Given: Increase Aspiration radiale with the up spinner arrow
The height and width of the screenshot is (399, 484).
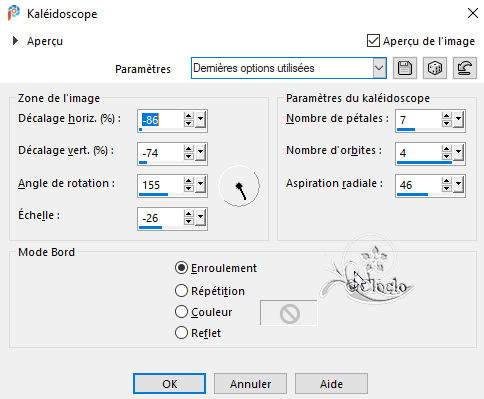Looking at the screenshot, I should pos(447,181).
